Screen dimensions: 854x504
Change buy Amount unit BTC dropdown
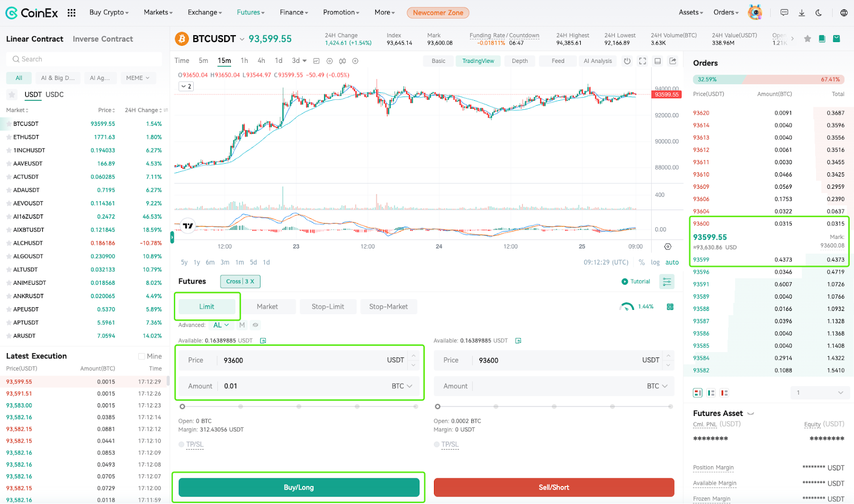(x=402, y=386)
